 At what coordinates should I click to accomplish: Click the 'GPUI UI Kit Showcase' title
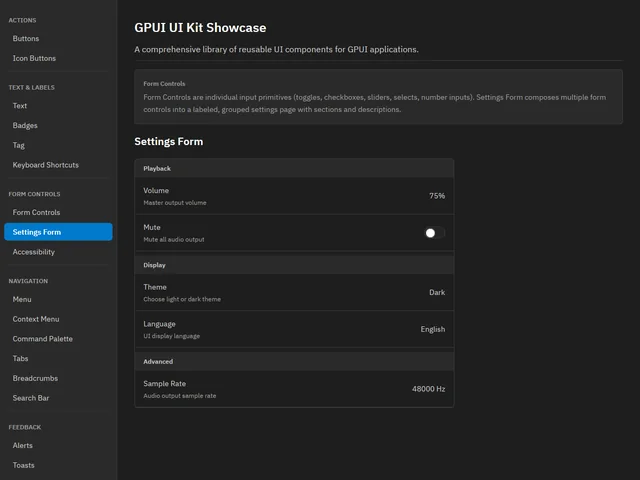click(x=200, y=28)
